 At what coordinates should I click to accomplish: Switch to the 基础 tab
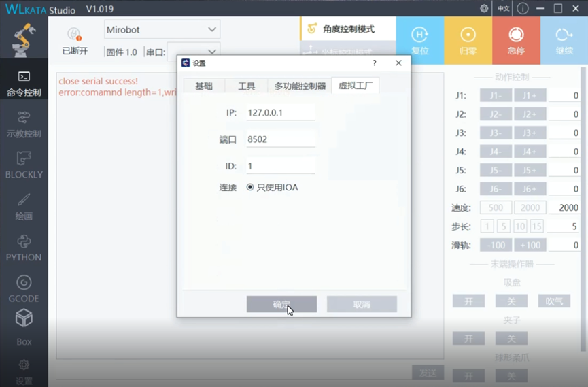204,86
